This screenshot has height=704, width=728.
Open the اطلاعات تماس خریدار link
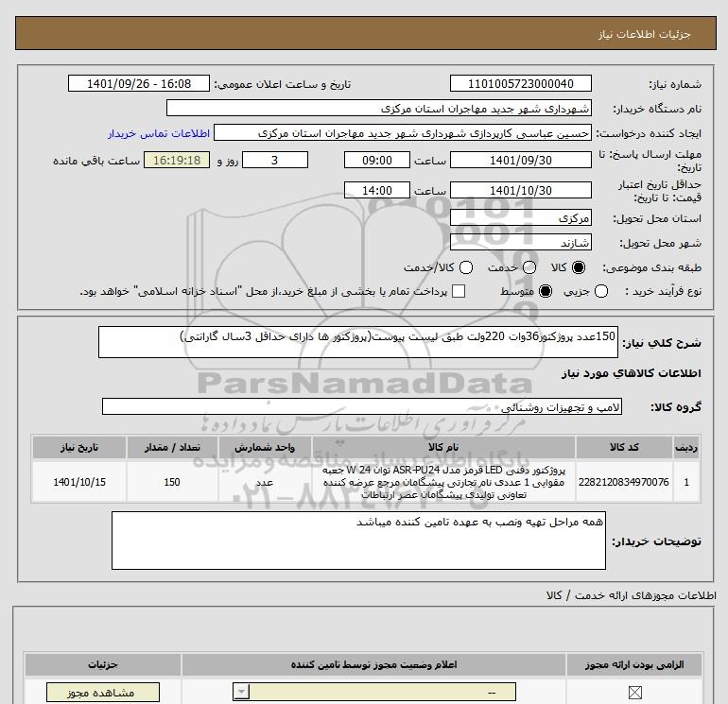(159, 133)
